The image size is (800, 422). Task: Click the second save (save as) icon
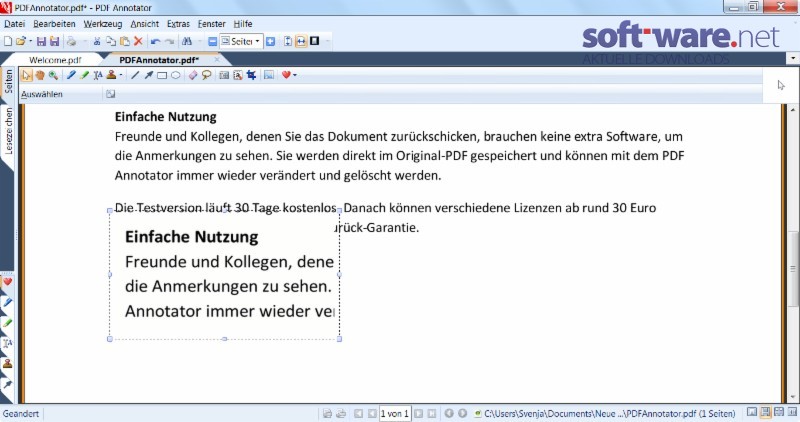click(x=54, y=41)
